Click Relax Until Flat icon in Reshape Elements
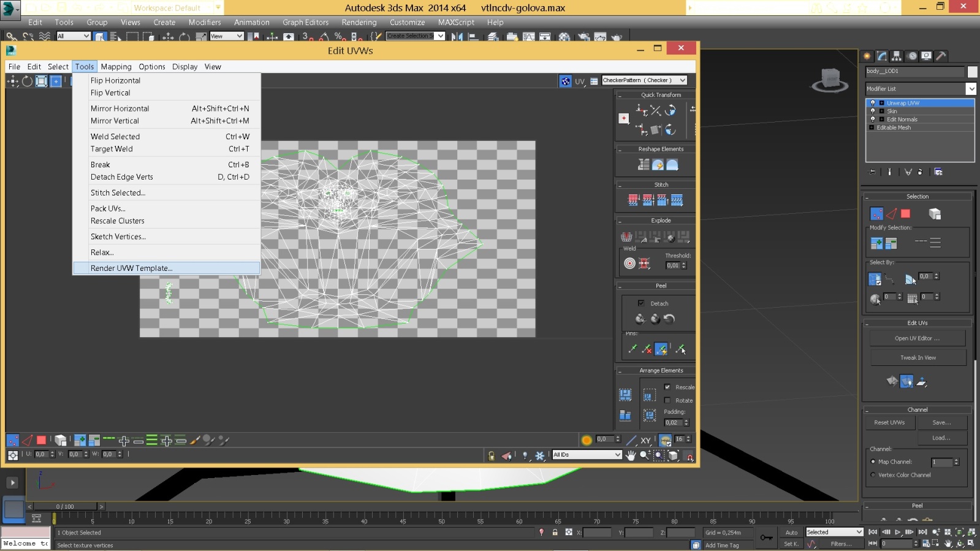Viewport: 980px width, 551px height. pyautogui.click(x=658, y=164)
